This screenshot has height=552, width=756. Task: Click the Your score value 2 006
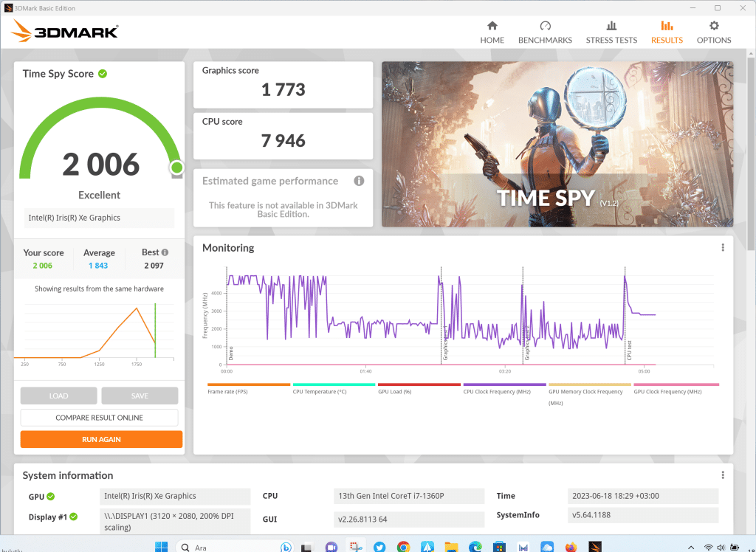tap(42, 266)
